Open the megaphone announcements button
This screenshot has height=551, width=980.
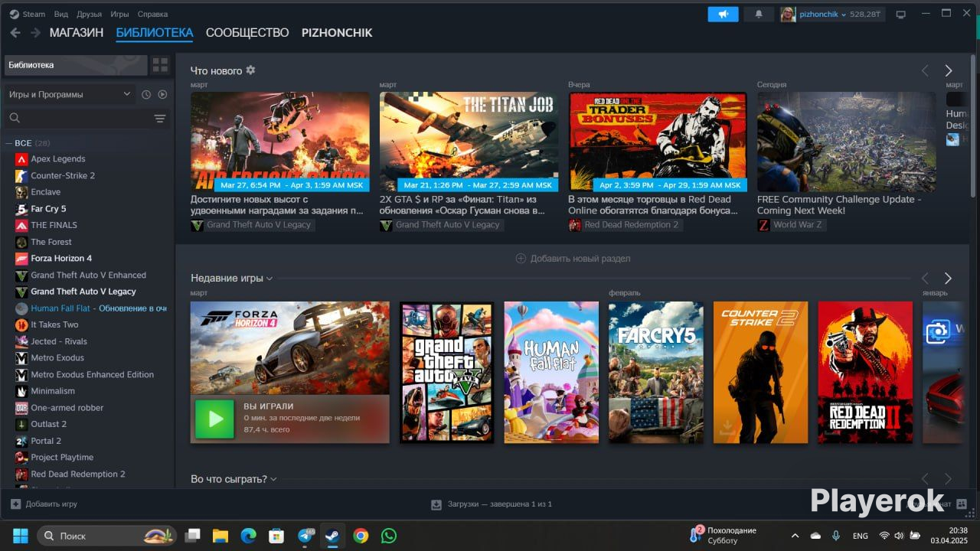(x=723, y=15)
